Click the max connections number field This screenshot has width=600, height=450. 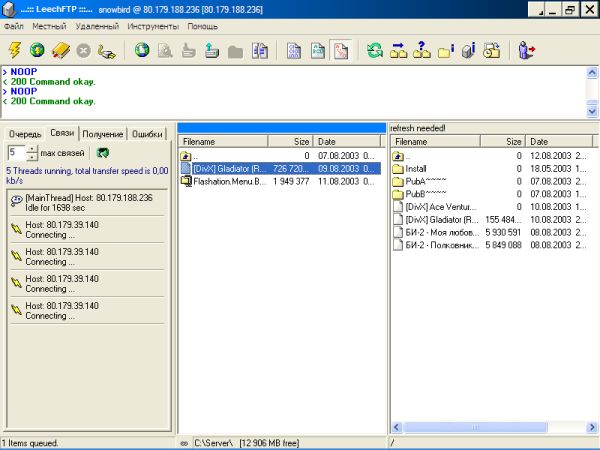click(15, 153)
